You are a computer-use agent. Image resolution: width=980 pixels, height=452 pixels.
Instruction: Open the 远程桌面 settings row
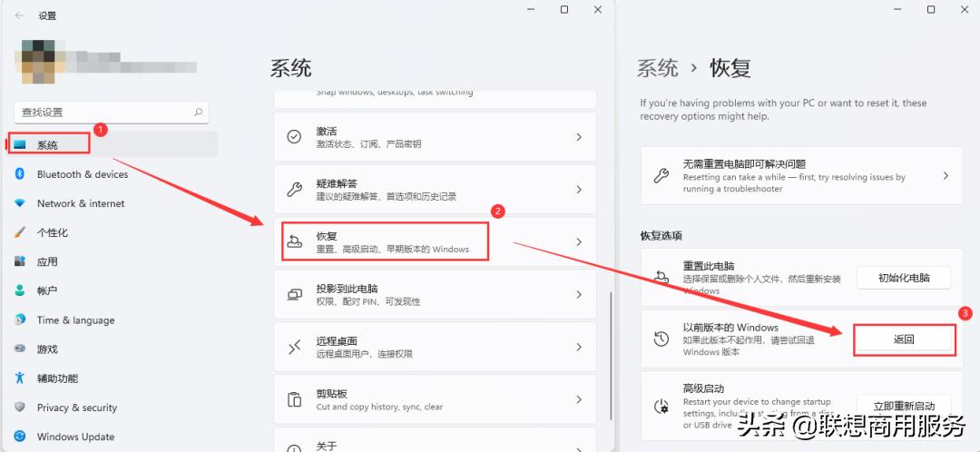point(435,347)
